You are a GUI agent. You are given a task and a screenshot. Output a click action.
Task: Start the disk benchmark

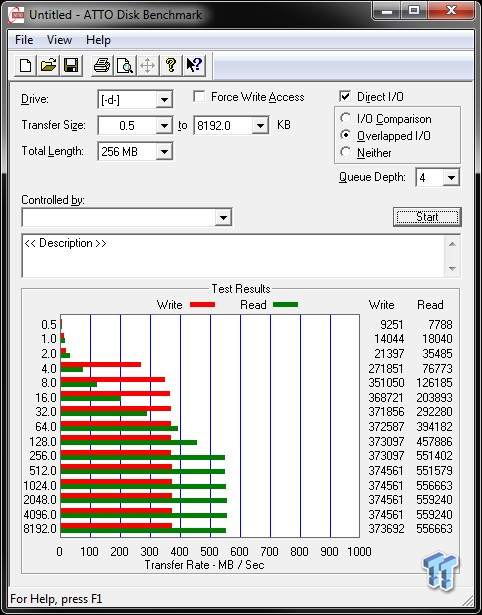(427, 217)
